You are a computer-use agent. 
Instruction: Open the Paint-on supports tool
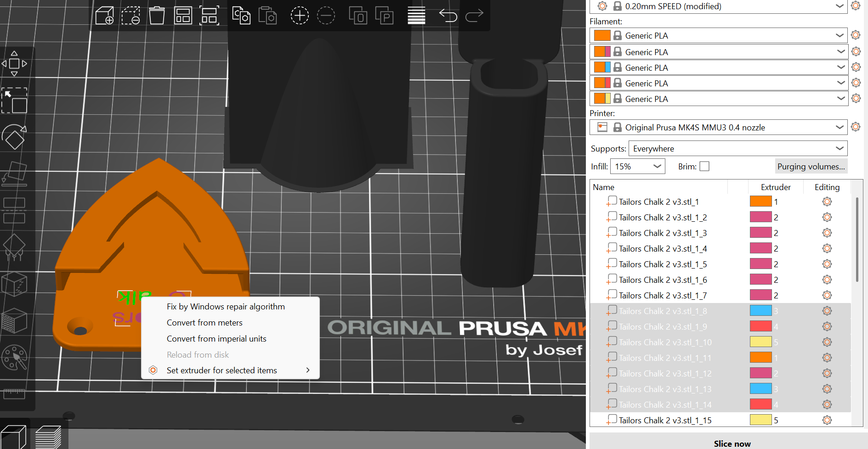[x=15, y=248]
